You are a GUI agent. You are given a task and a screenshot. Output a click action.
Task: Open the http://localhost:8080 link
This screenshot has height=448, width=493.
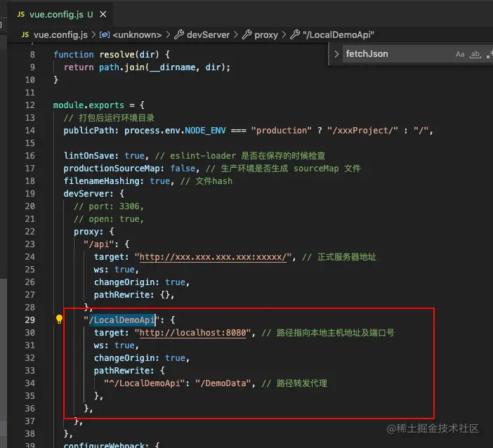tap(192, 333)
